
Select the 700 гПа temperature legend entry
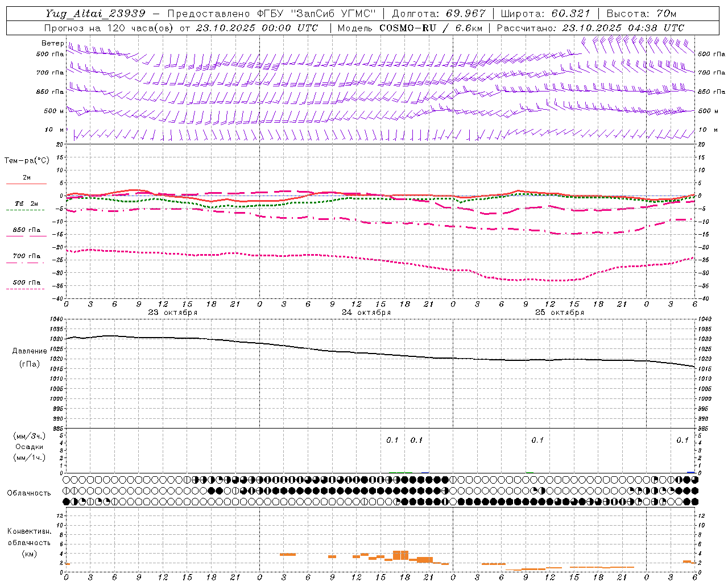[27, 256]
